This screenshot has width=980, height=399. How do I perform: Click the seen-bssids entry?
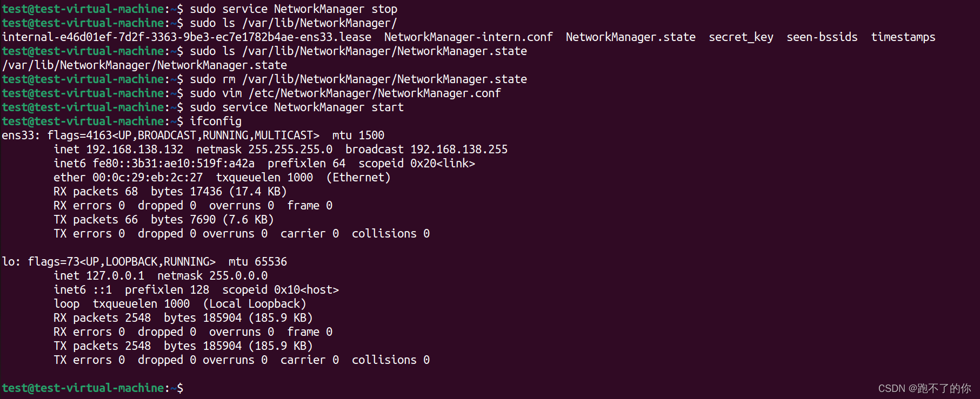822,37
